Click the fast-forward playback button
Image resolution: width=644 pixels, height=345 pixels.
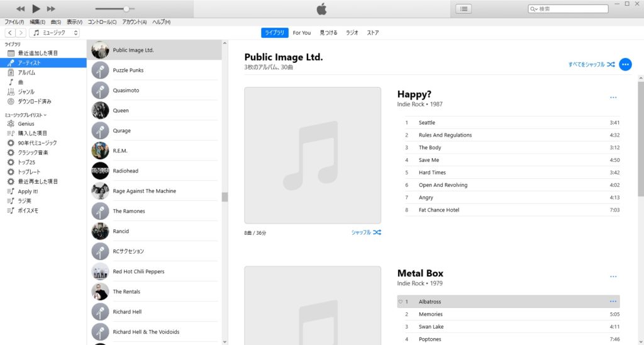click(x=51, y=9)
